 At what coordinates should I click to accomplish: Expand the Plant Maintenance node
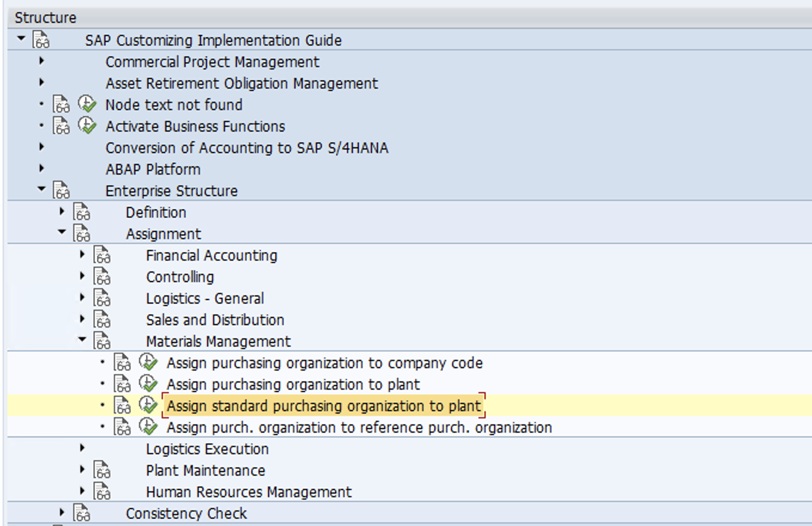click(83, 469)
